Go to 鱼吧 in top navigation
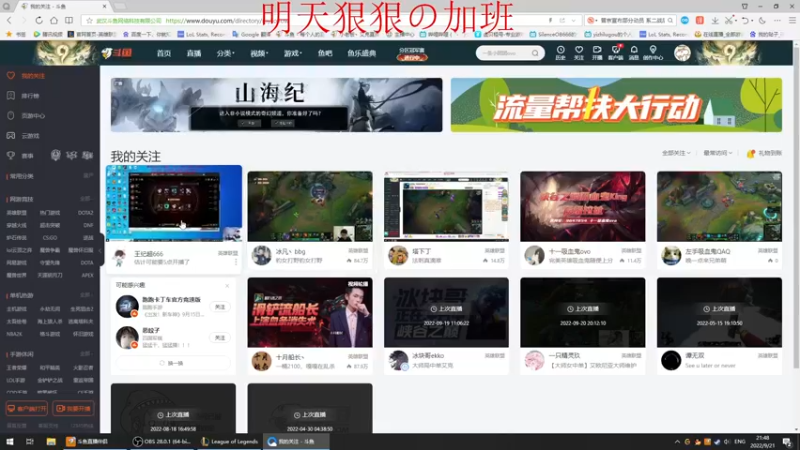The width and height of the screenshot is (800, 450). click(325, 53)
